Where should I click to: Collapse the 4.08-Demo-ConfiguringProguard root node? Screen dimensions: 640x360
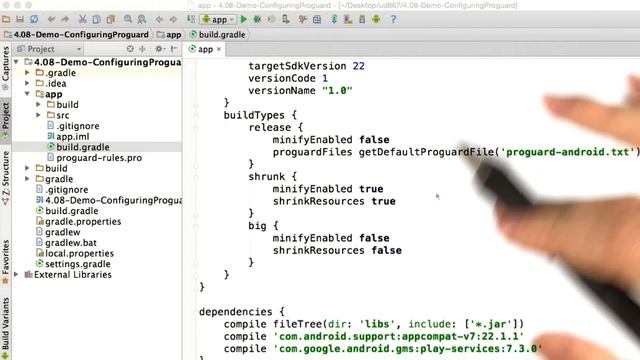click(x=16, y=62)
